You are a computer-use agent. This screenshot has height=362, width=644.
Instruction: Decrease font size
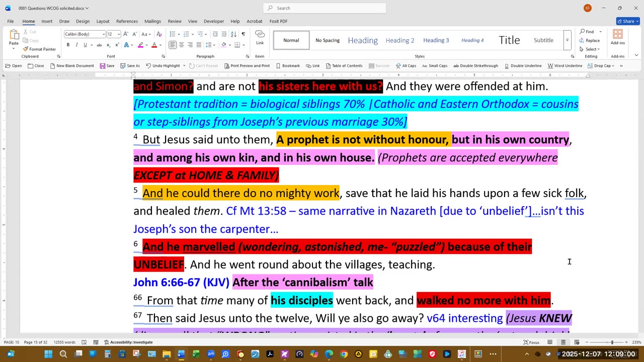(x=134, y=34)
